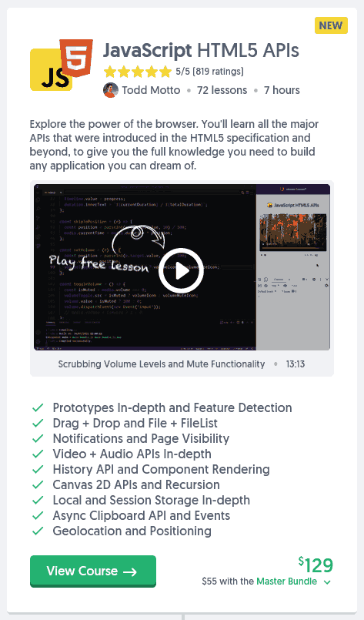Click the Play free lesson handwritten label
This screenshot has height=620, width=364.
[99, 263]
